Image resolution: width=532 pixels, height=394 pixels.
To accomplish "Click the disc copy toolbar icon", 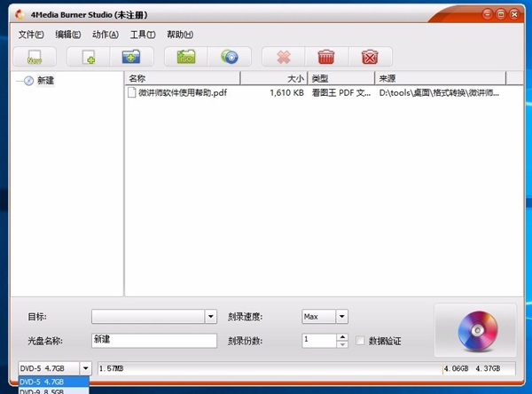I will (230, 57).
